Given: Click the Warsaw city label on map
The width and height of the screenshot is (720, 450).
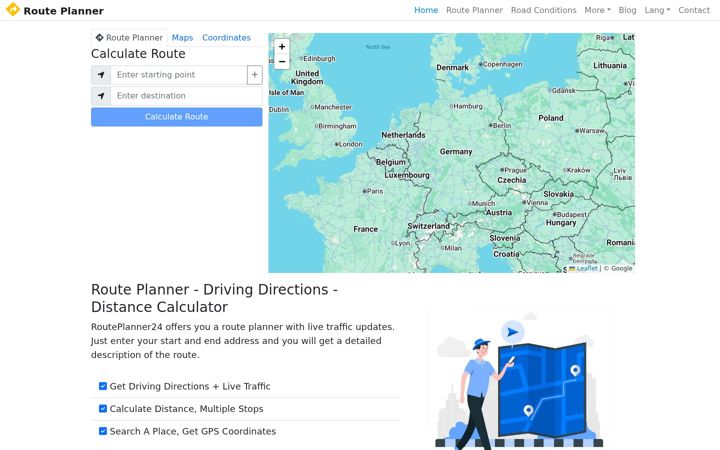Looking at the screenshot, I should (592, 131).
